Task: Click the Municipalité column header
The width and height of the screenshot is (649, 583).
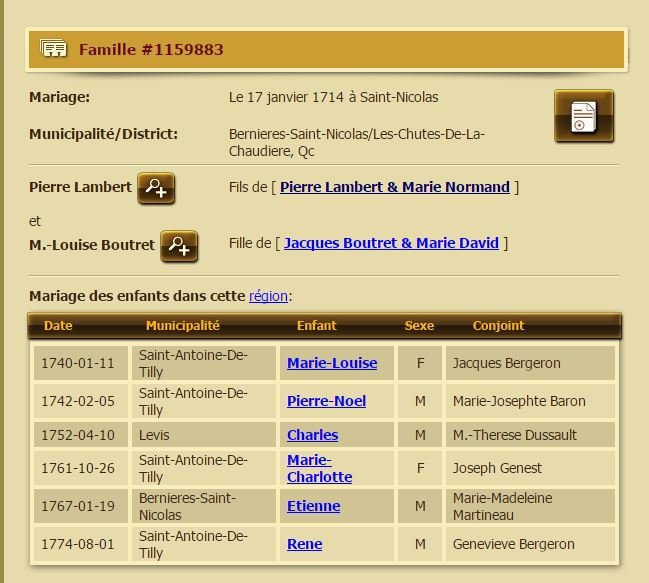Action: point(183,326)
